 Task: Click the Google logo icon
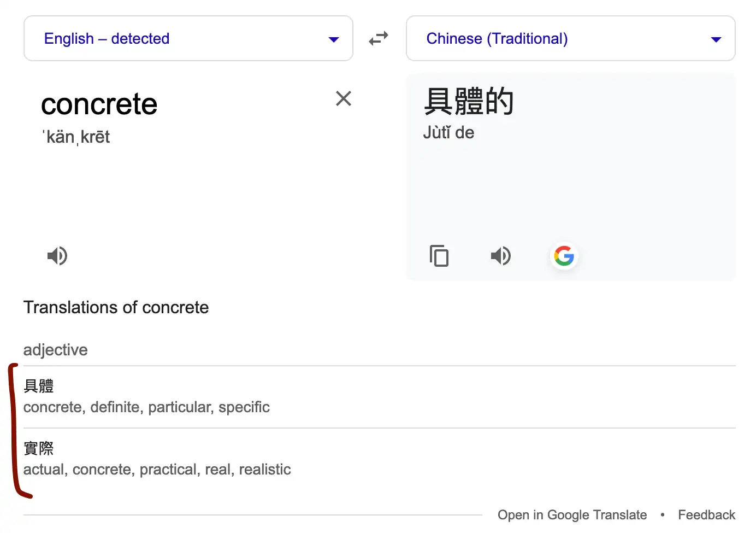(x=564, y=255)
